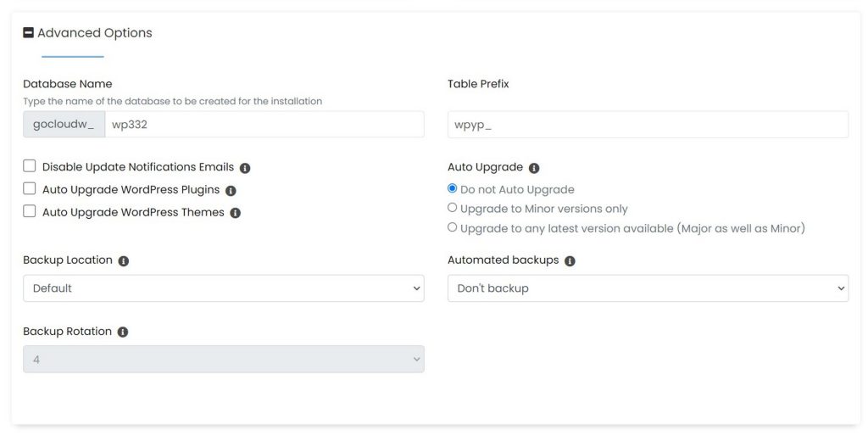868x436 pixels.
Task: Open info icon beside Auto Upgrade WordPress Themes
Action: 236,213
